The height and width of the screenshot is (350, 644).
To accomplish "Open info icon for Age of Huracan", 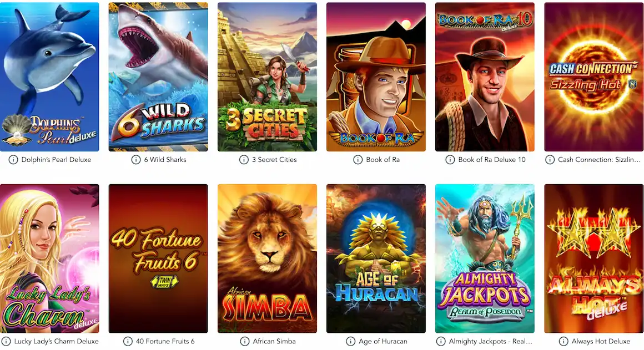I will [x=350, y=341].
